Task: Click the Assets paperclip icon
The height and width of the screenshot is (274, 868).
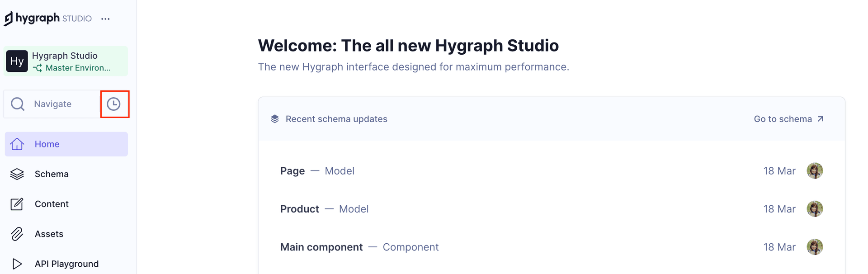Action: (x=17, y=234)
